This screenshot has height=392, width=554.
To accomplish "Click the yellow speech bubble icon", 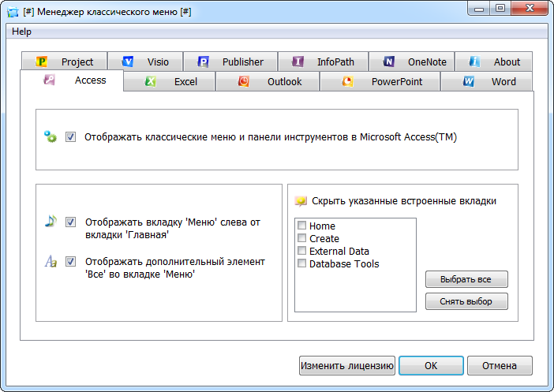I will click(x=301, y=201).
